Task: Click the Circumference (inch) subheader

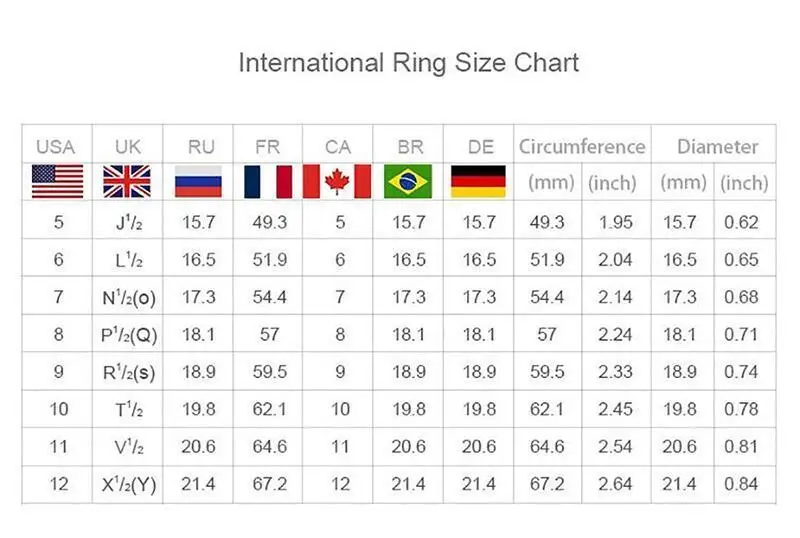Action: (612, 183)
